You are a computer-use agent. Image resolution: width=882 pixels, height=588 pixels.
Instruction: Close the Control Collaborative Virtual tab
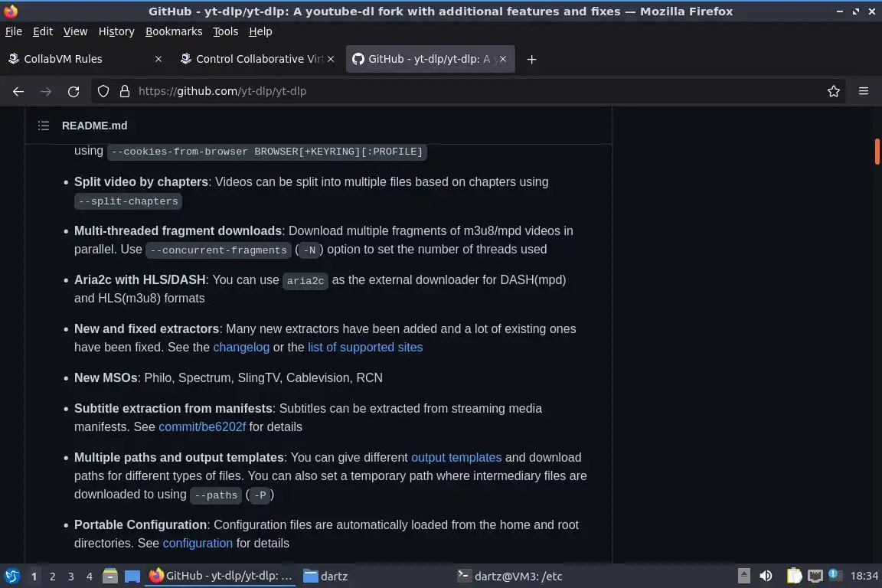point(331,59)
